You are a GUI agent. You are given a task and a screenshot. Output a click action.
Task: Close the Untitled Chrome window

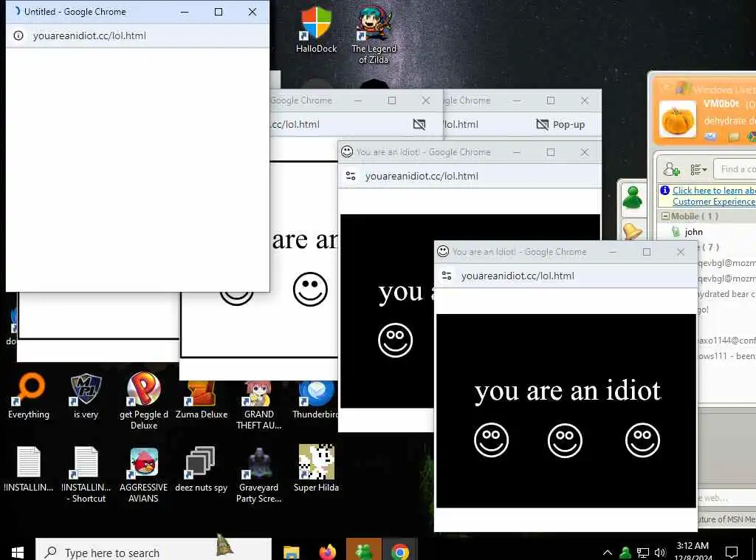click(x=252, y=12)
